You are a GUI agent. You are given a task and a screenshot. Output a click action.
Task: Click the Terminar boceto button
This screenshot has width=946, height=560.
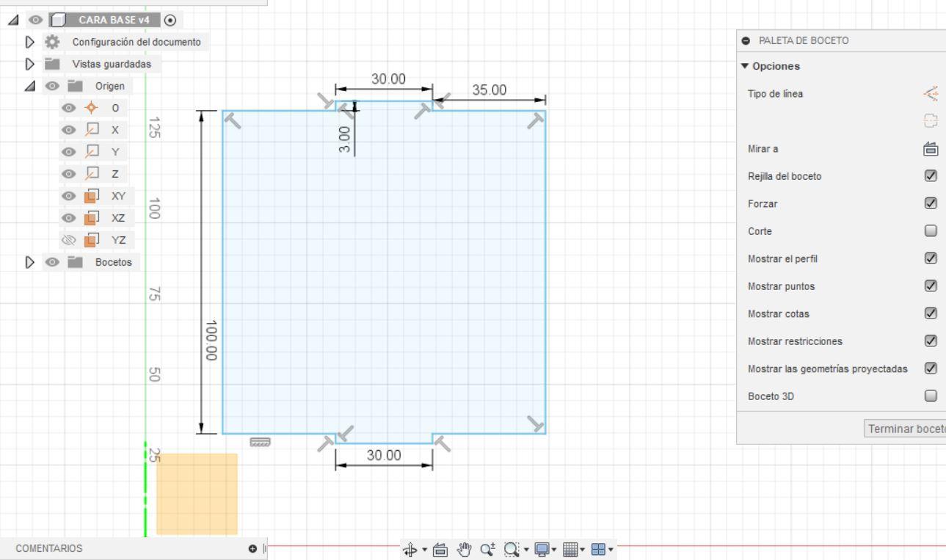coord(906,429)
